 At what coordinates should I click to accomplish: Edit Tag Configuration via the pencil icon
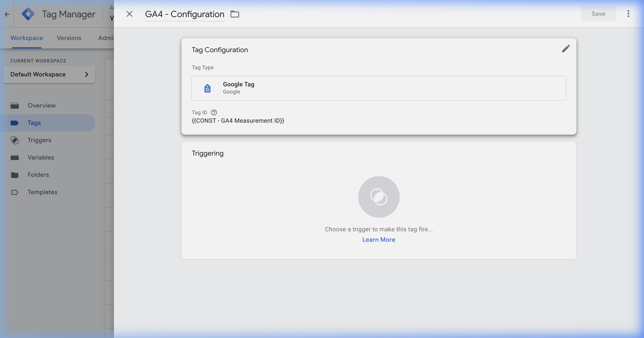[566, 48]
